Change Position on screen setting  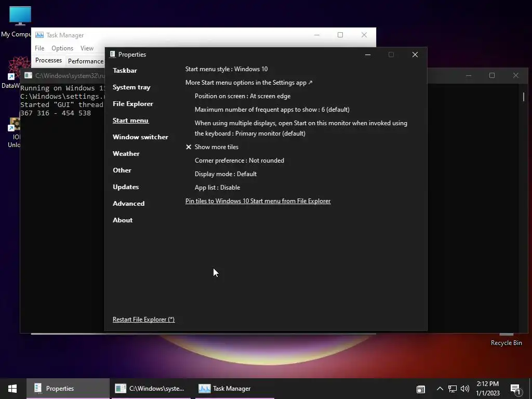pos(242,96)
